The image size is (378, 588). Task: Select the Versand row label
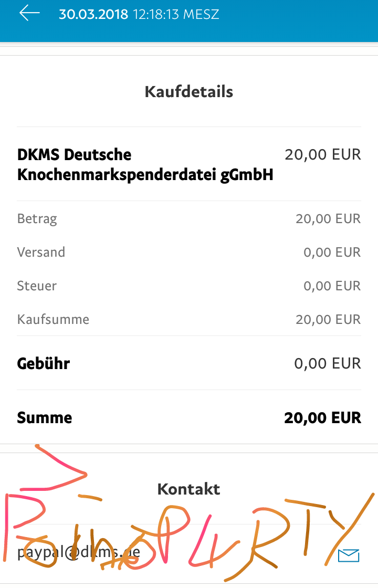(x=41, y=252)
